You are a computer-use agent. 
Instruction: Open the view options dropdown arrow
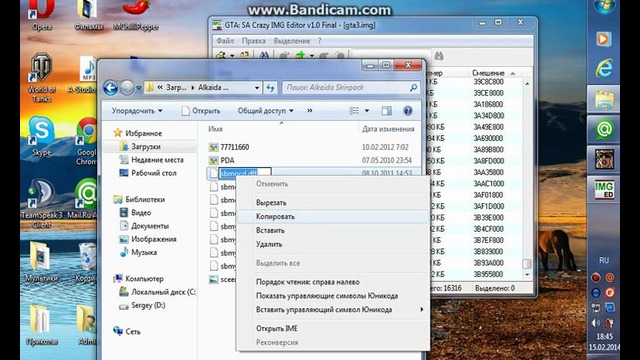pyautogui.click(x=367, y=111)
